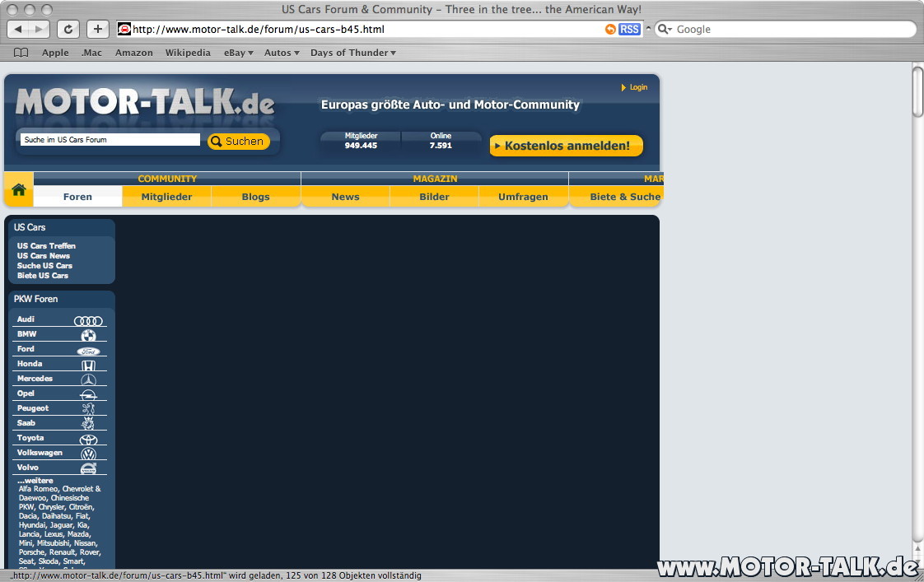Click Kostenlos anmelden! button
Viewport: 924px width, 582px height.
pos(567,146)
